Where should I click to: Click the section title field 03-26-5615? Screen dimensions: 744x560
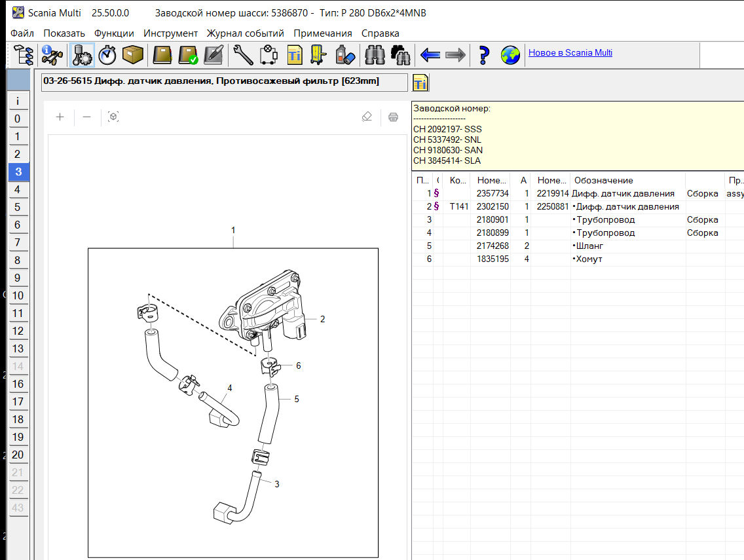pos(225,82)
